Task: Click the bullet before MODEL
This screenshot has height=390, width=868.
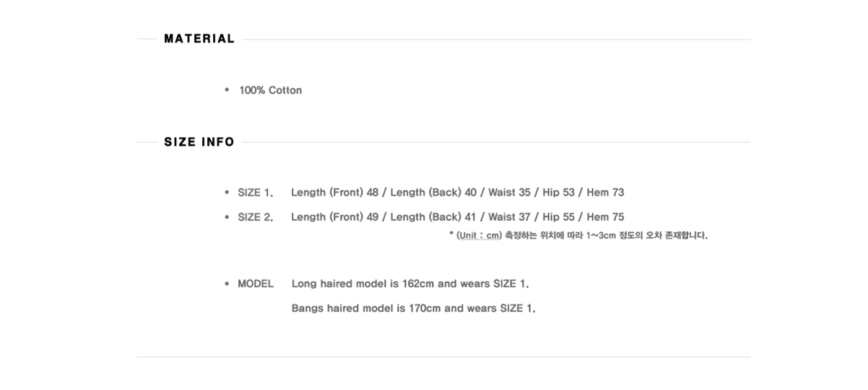Action: pos(227,284)
